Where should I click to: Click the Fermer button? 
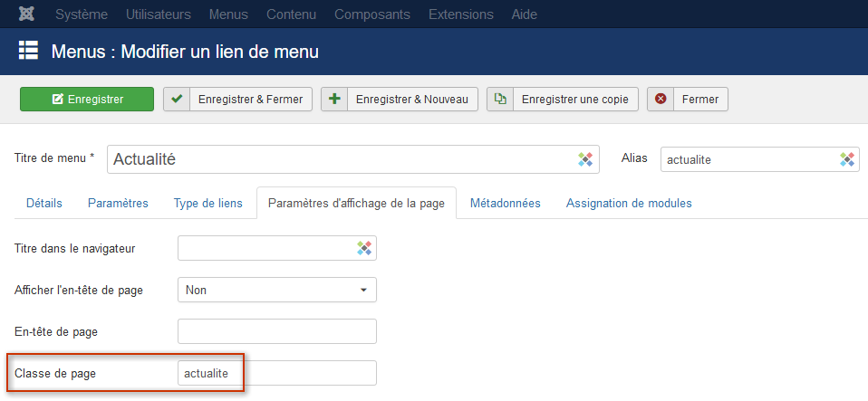click(688, 99)
